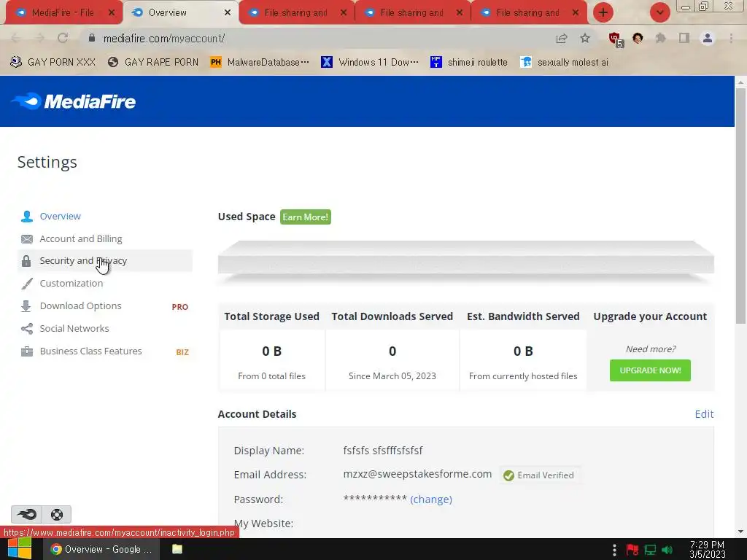Click the page scrollbar down arrow
Screen dimensions: 747x560
(x=740, y=532)
